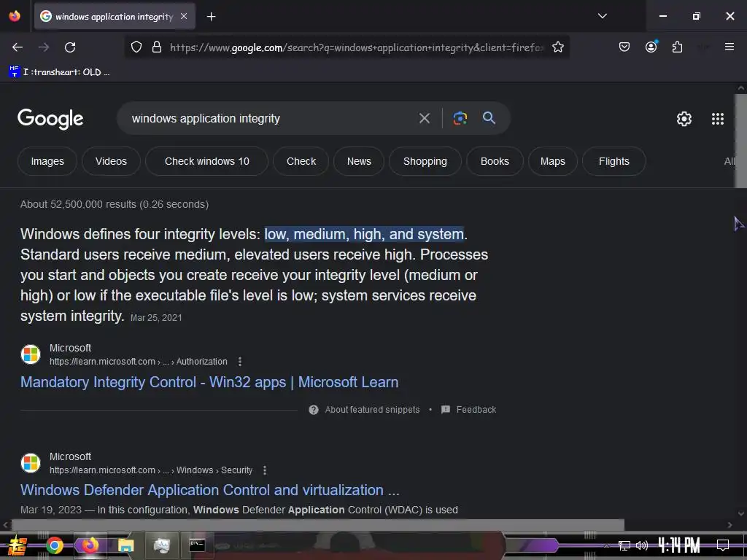Search by image with camera lens icon

point(460,118)
